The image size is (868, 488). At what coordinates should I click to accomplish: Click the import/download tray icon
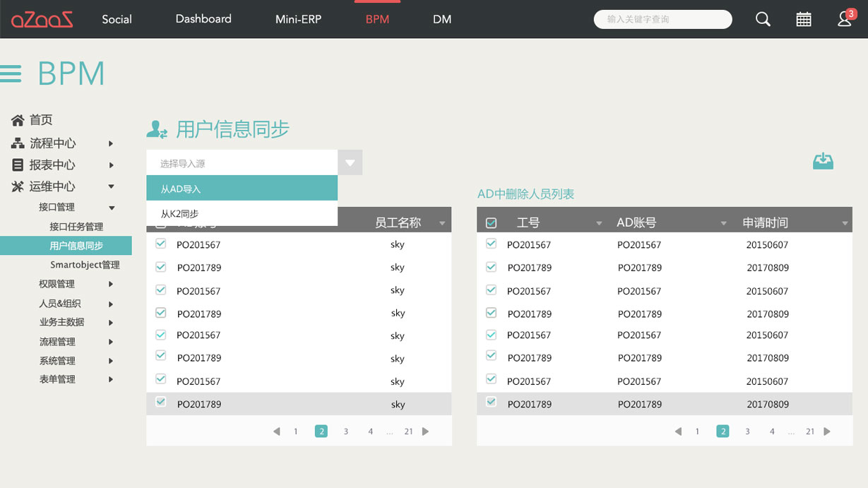[823, 161]
